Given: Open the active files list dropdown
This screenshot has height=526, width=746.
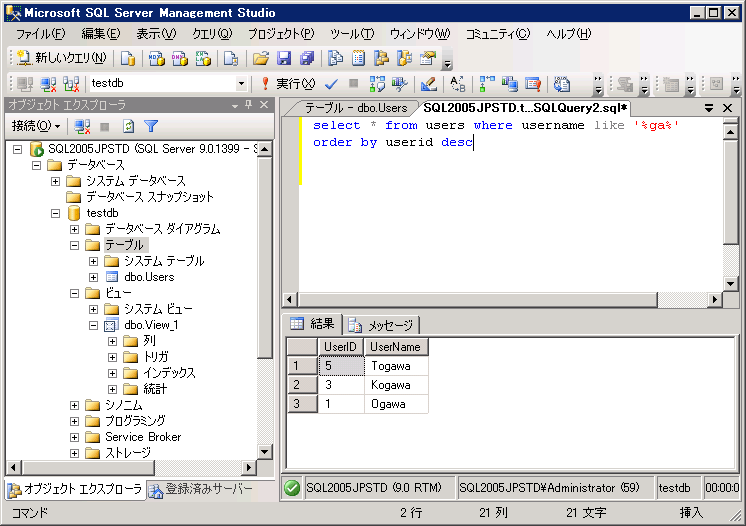Looking at the screenshot, I should tap(709, 108).
